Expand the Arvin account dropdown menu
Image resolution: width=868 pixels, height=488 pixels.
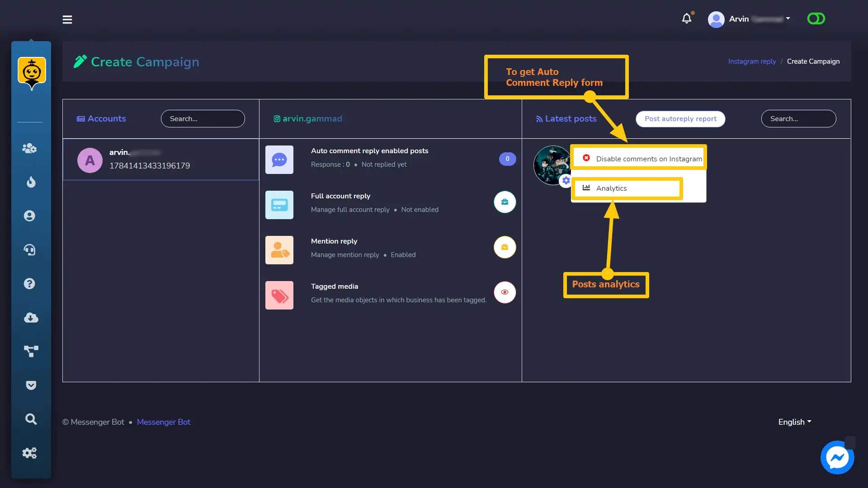788,19
